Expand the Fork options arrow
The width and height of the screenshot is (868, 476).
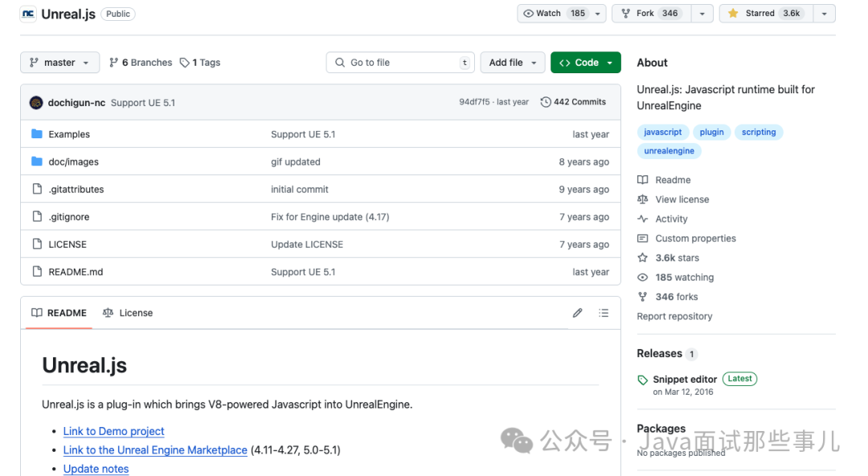tap(702, 14)
